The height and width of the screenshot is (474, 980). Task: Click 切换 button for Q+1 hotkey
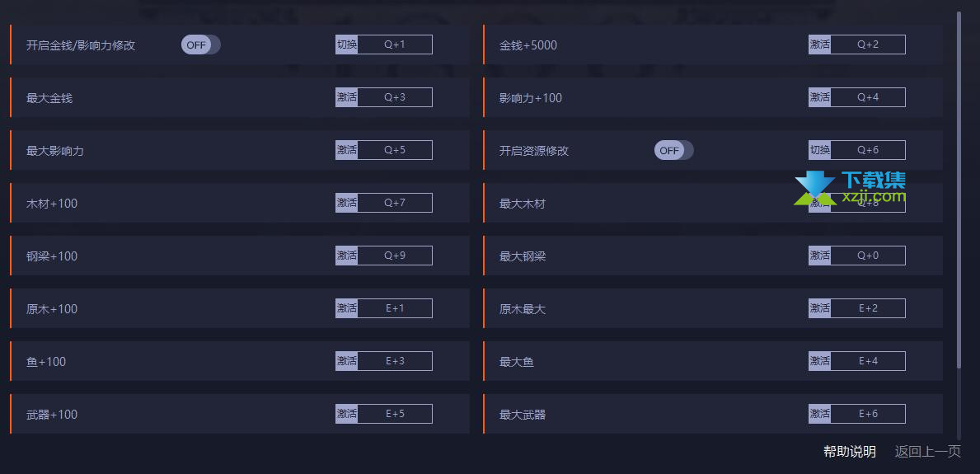tap(347, 45)
